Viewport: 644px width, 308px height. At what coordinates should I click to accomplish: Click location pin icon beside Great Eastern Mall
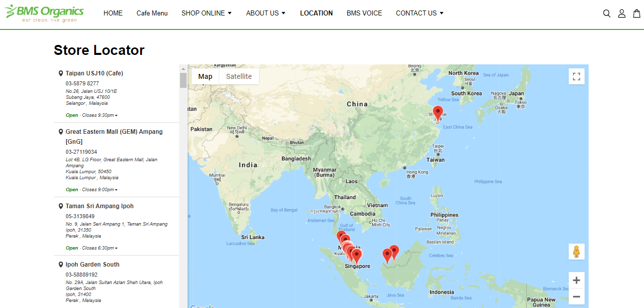(x=61, y=132)
